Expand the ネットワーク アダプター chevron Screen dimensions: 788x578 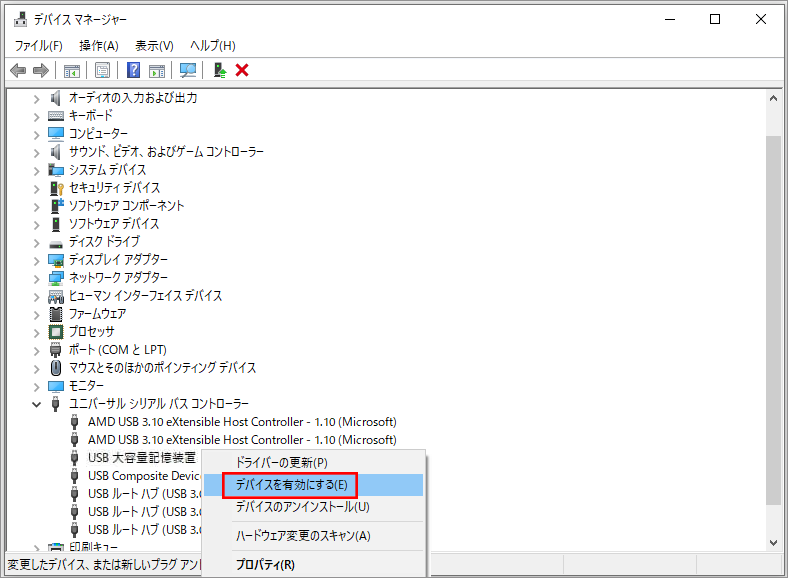(36, 279)
